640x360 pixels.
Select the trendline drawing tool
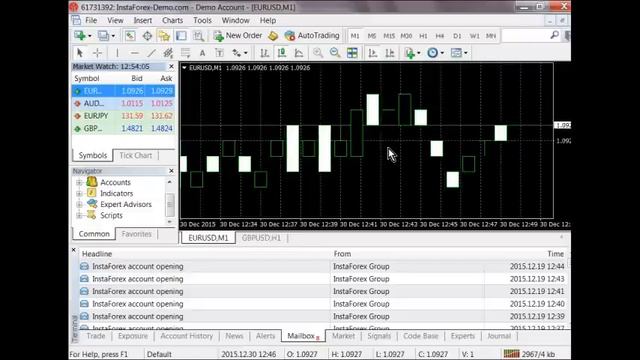coord(151,53)
